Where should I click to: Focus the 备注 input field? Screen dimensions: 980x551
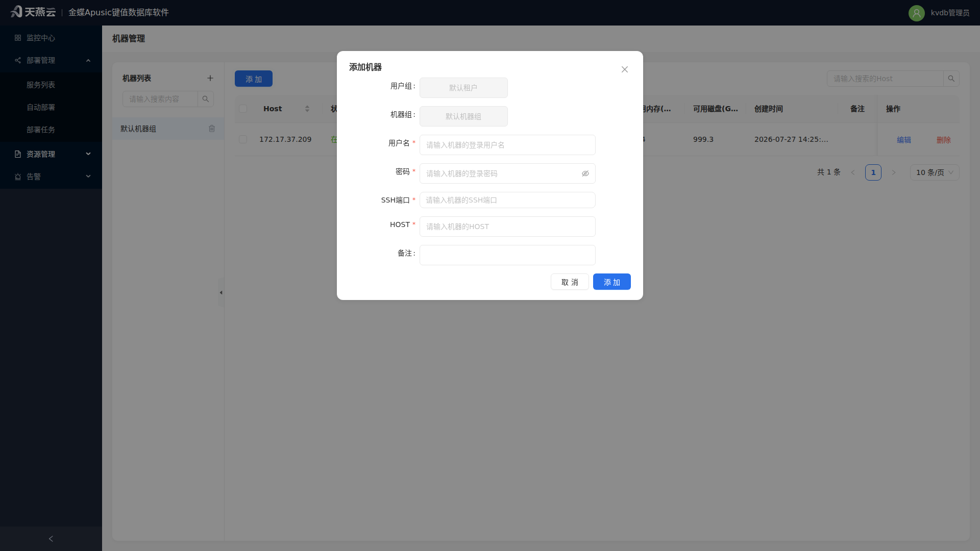(x=507, y=255)
